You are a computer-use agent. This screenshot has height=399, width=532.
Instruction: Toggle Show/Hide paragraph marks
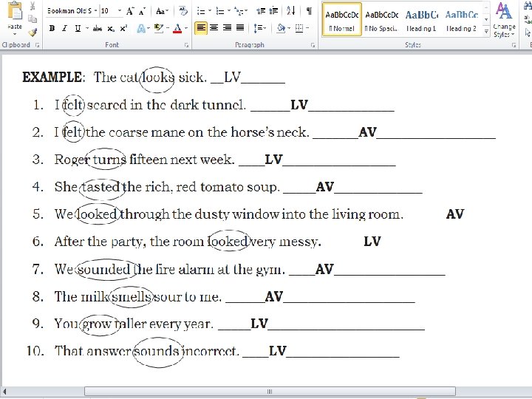pos(309,11)
